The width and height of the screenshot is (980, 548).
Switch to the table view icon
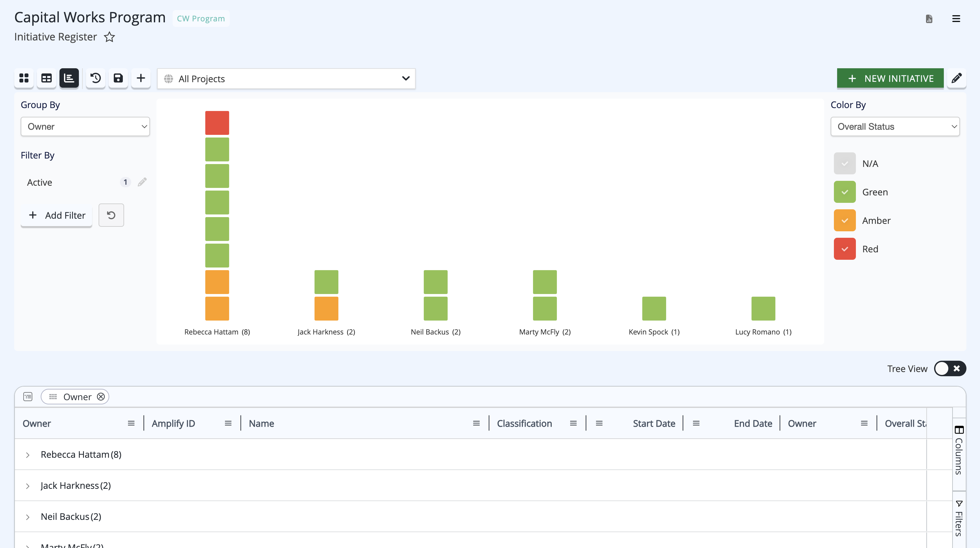tap(47, 78)
